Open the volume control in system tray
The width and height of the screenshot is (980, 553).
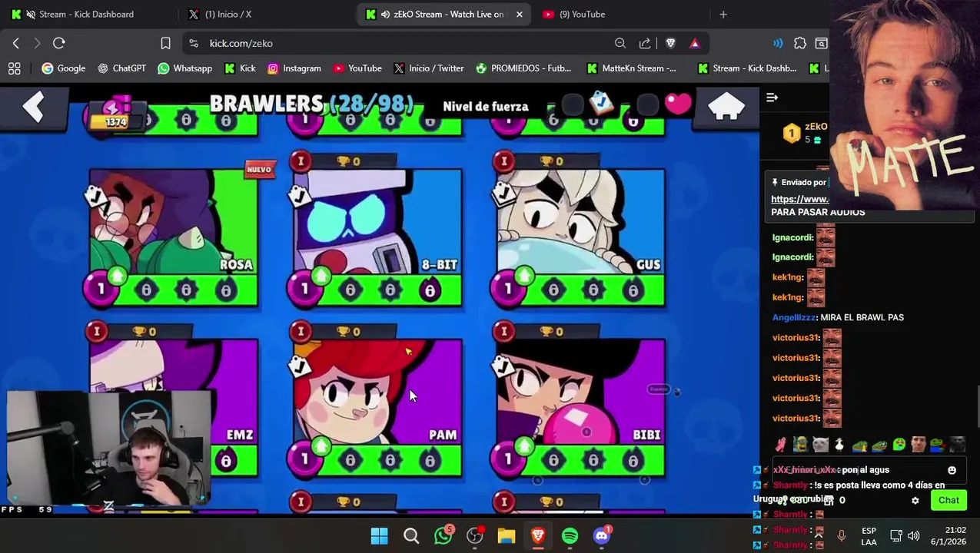click(913, 535)
